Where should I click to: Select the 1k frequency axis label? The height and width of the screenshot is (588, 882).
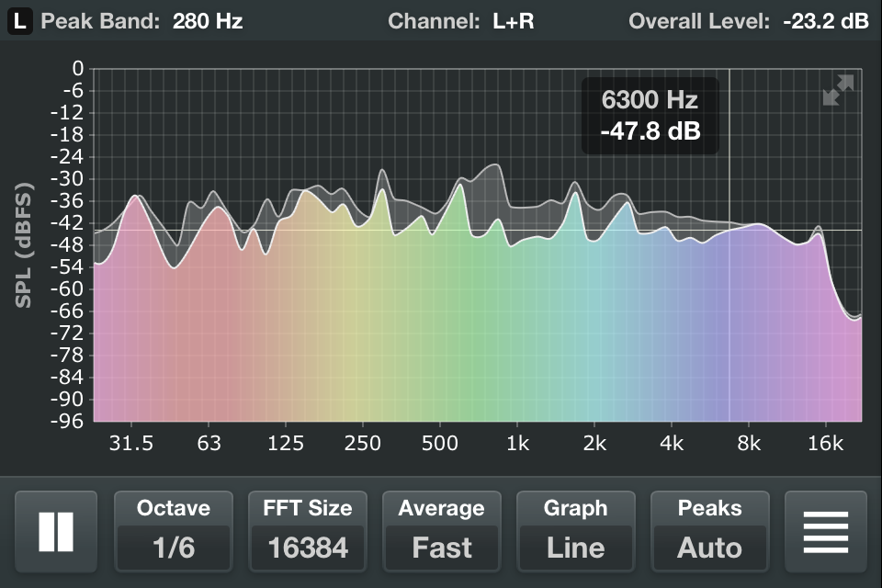click(517, 444)
